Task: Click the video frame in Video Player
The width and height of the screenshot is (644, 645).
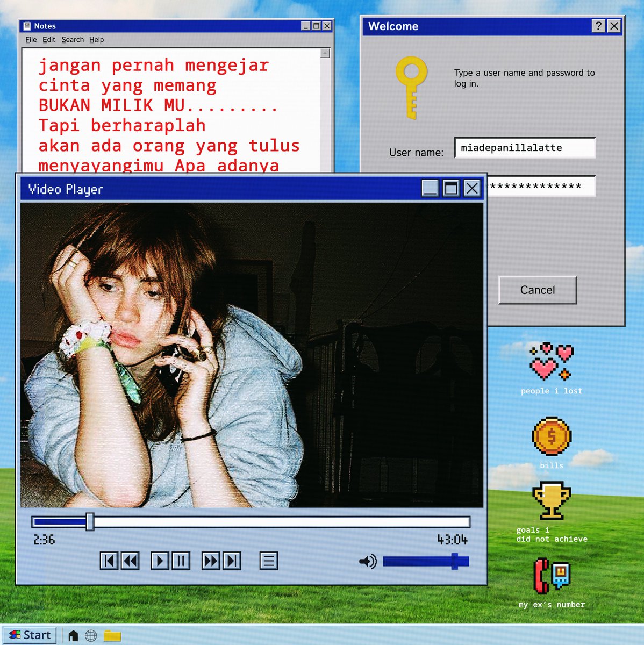Action: point(252,355)
